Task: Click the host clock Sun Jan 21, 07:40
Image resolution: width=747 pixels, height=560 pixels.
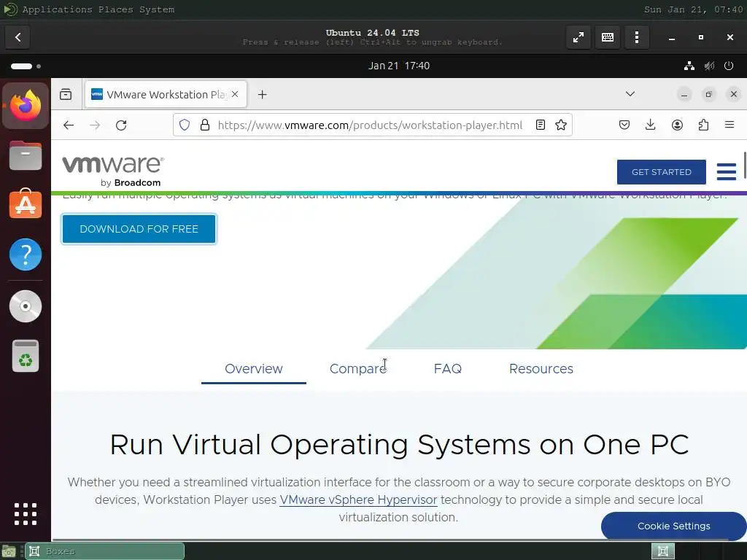Action: pos(693,9)
